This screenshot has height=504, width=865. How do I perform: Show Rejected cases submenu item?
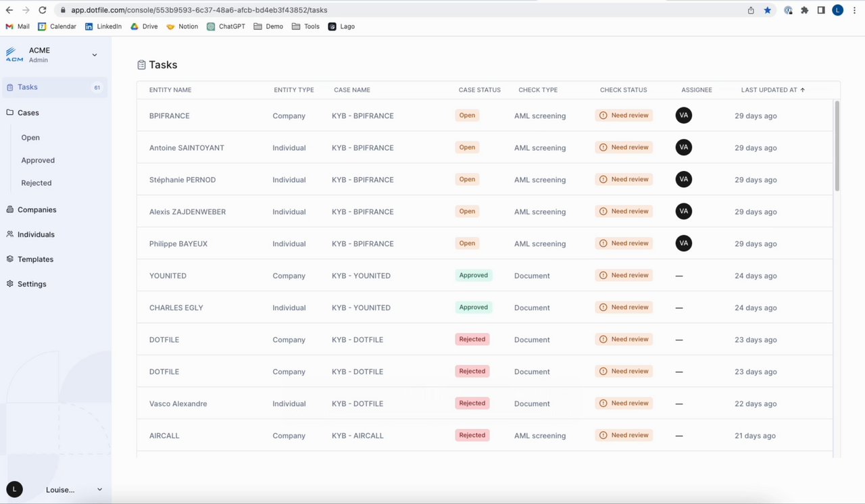(x=36, y=183)
